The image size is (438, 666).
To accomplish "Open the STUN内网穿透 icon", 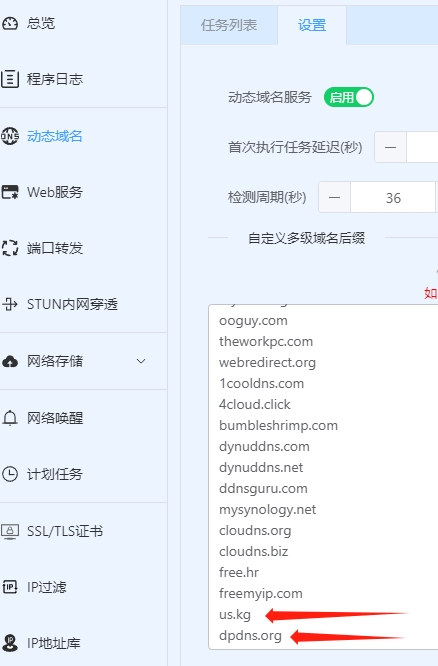I will click(10, 304).
